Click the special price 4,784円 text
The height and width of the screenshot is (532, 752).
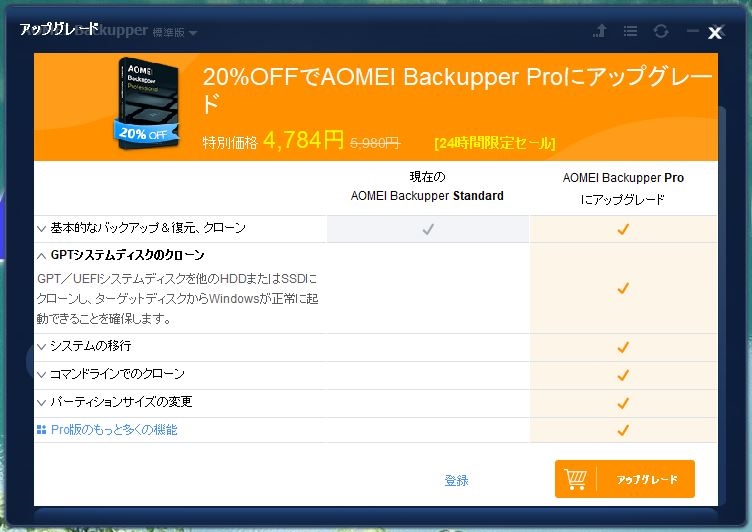[304, 140]
